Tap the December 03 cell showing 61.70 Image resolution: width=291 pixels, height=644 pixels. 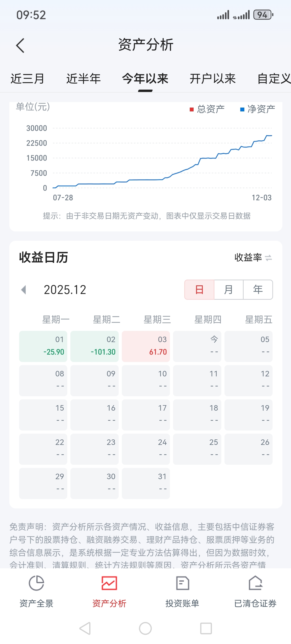tap(146, 346)
